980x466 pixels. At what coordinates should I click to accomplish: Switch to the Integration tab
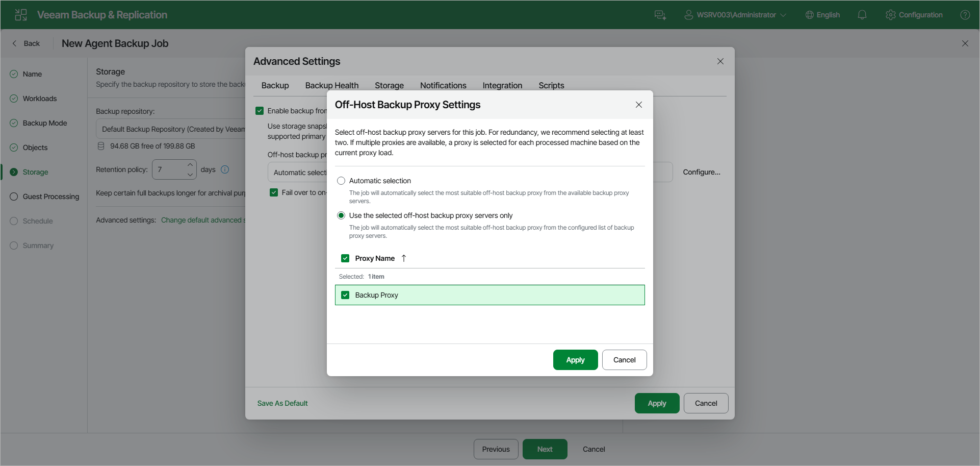point(502,85)
